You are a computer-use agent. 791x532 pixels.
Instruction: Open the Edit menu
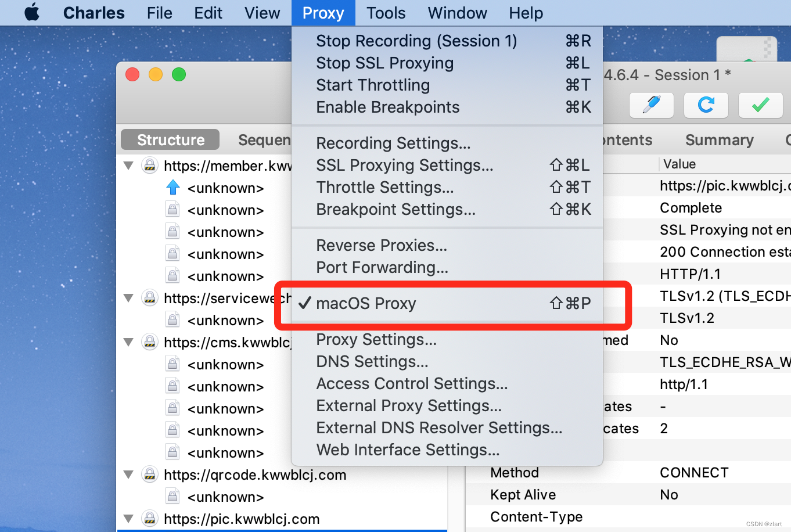(x=208, y=13)
